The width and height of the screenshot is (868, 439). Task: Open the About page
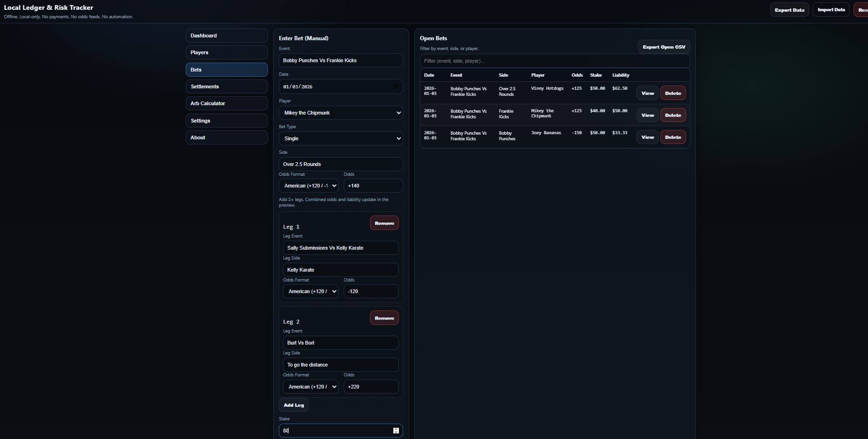tap(226, 137)
